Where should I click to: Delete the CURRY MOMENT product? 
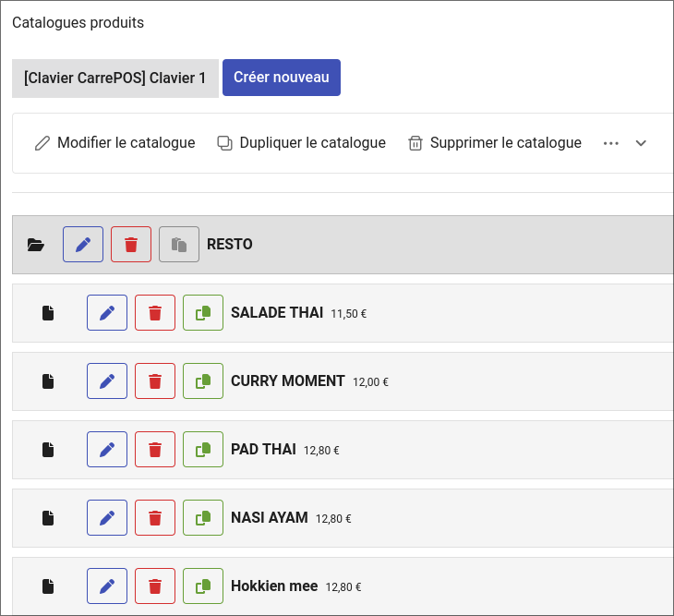tap(155, 380)
